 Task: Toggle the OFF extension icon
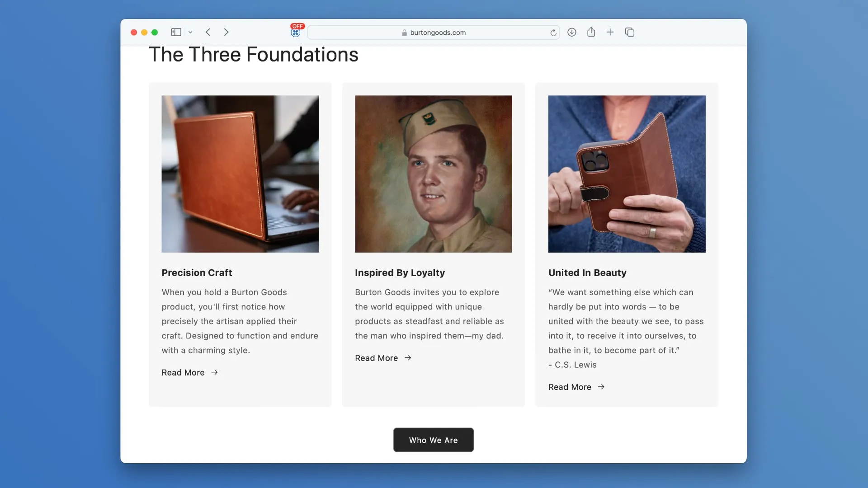coord(296,32)
